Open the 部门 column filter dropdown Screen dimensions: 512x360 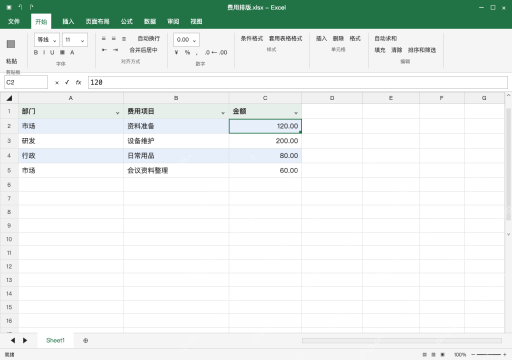point(117,113)
